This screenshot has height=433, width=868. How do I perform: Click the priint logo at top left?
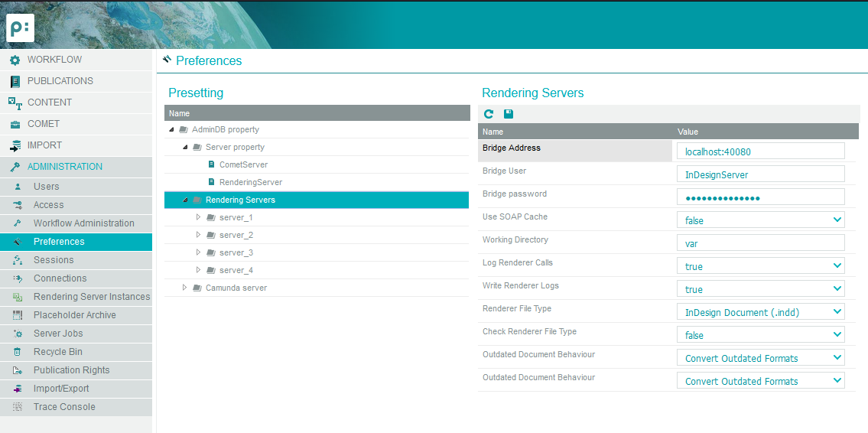[20, 28]
